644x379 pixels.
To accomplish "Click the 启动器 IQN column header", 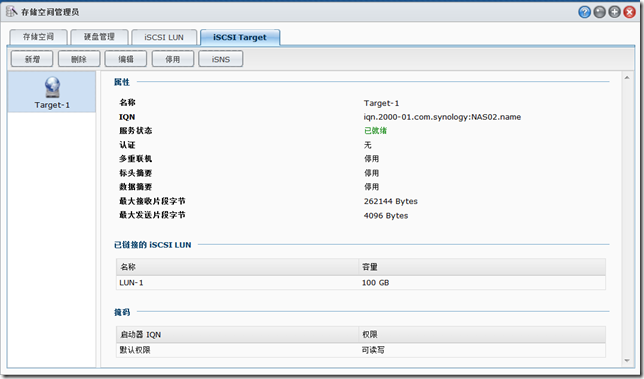I will click(x=237, y=335).
